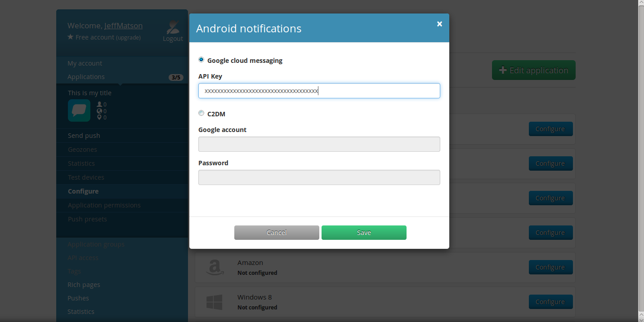
Task: Open API access in sidebar
Action: 83,258
